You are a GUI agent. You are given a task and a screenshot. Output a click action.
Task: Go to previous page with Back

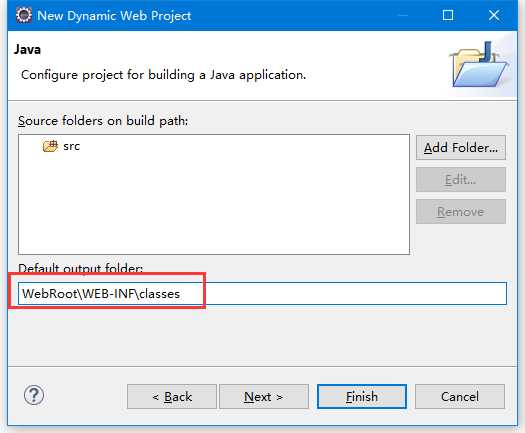(x=172, y=396)
